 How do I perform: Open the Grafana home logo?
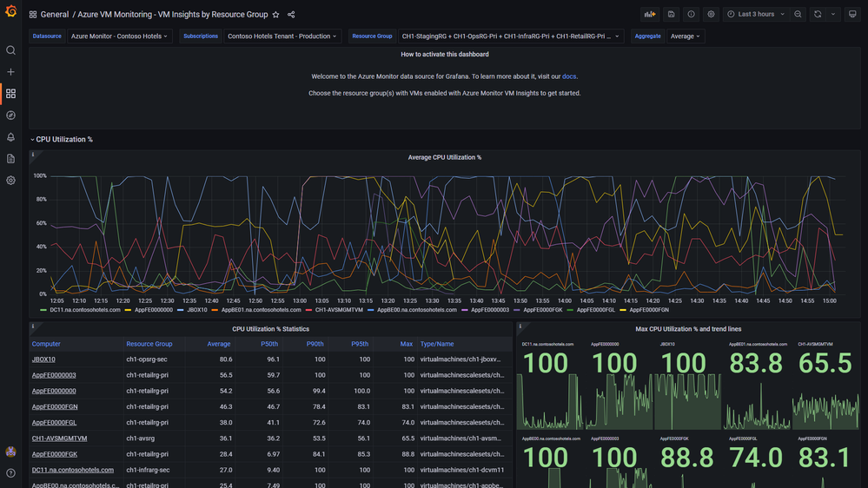tap(10, 11)
